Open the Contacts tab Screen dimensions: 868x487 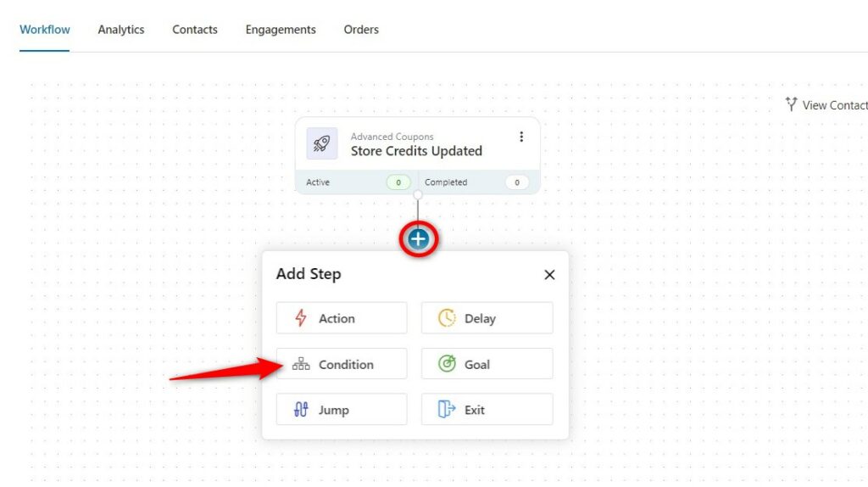(x=195, y=30)
